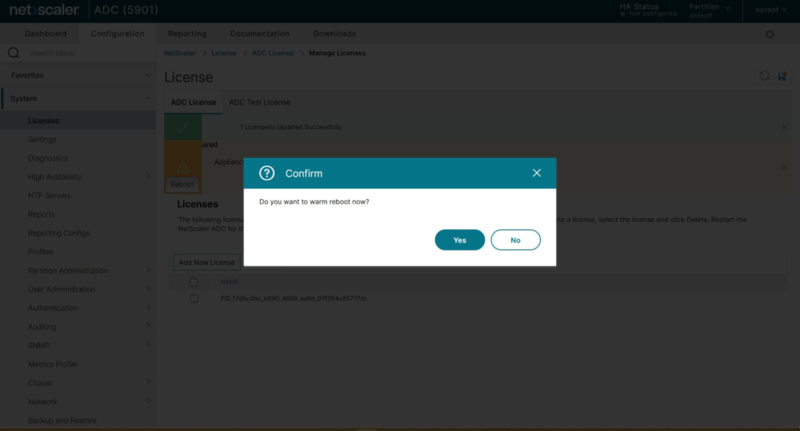
Task: Click the question mark icon in Confirm header
Action: (267, 173)
